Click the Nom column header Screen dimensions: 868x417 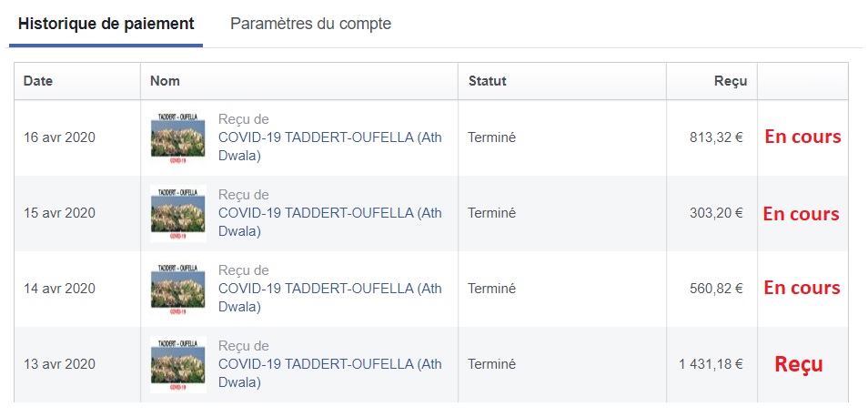[165, 81]
